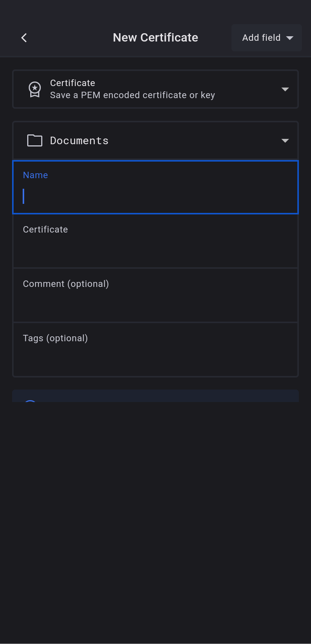The height and width of the screenshot is (644, 311).
Task: Click the Documents folder name
Action: click(x=79, y=141)
